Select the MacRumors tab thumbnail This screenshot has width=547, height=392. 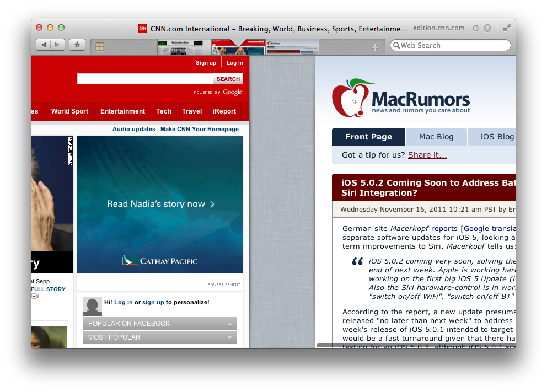[292, 47]
